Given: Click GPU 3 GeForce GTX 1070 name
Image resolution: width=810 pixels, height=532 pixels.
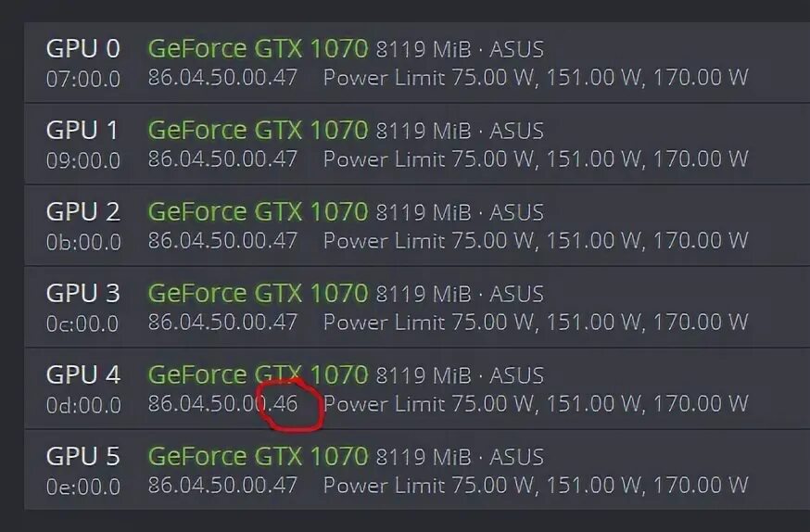Looking at the screenshot, I should [258, 294].
